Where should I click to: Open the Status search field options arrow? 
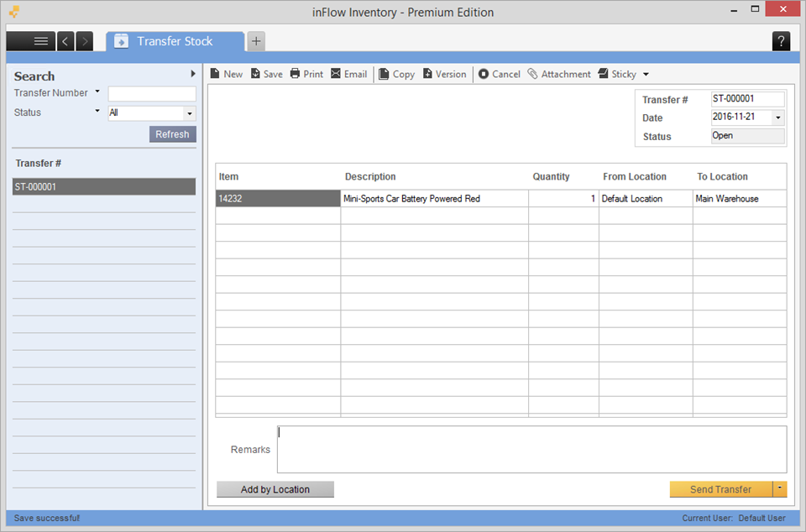pos(97,111)
